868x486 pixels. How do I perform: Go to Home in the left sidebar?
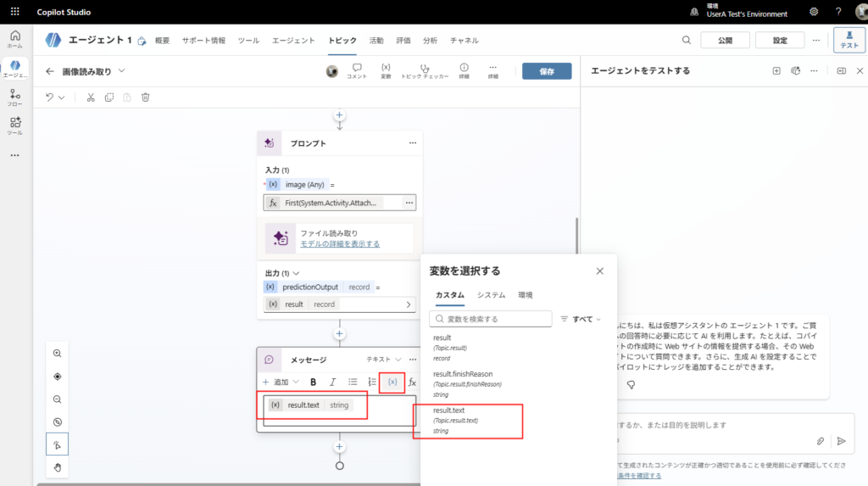coord(15,39)
